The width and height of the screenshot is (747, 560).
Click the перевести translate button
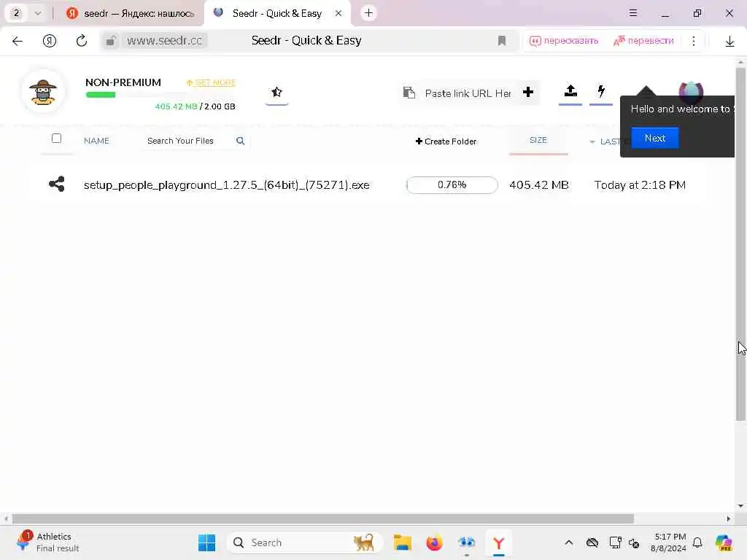643,41
